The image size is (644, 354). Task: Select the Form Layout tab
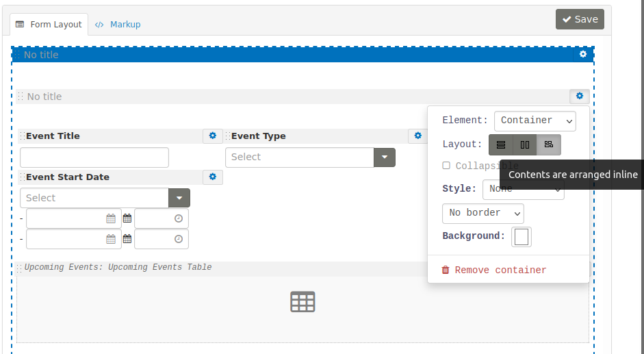coord(49,25)
